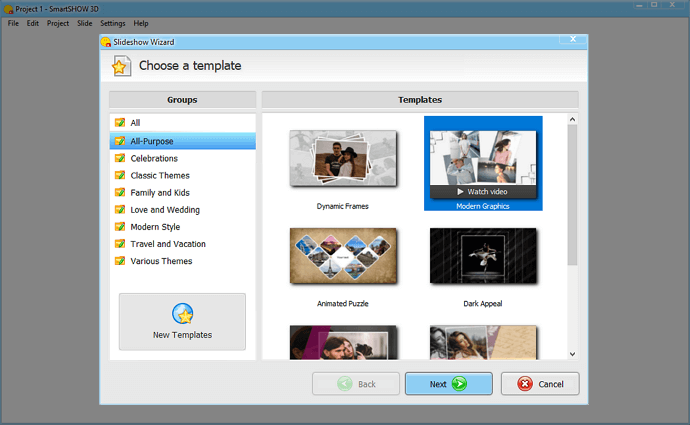Click the folder icon beside Family and Kids
This screenshot has width=690, height=425.
click(120, 193)
